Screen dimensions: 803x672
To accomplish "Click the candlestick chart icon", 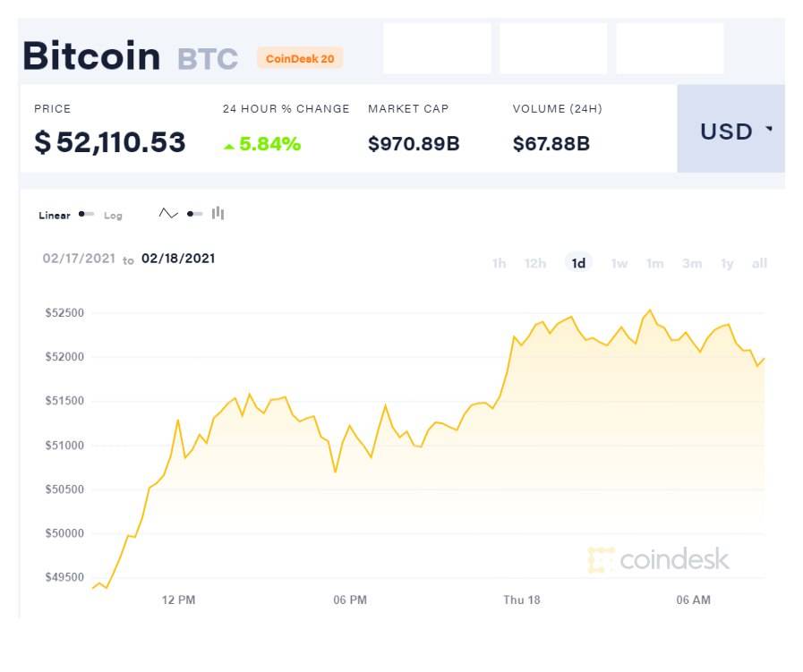I will coord(218,214).
